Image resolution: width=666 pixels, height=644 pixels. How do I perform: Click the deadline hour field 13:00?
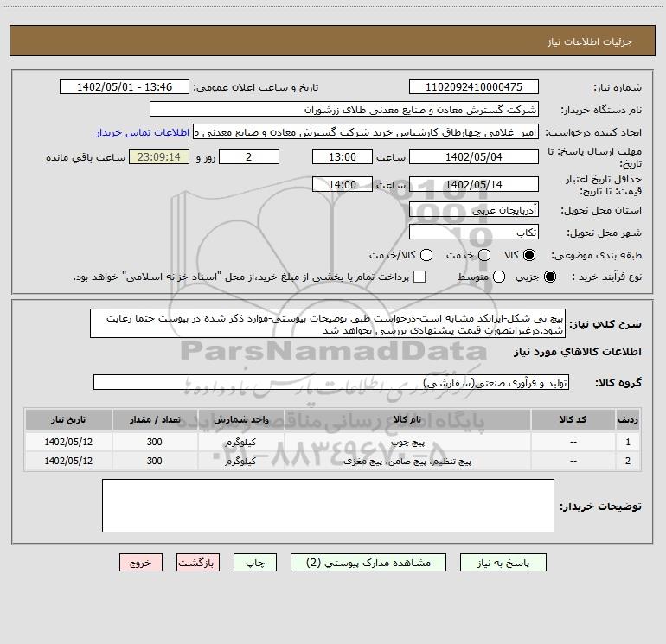(x=343, y=156)
